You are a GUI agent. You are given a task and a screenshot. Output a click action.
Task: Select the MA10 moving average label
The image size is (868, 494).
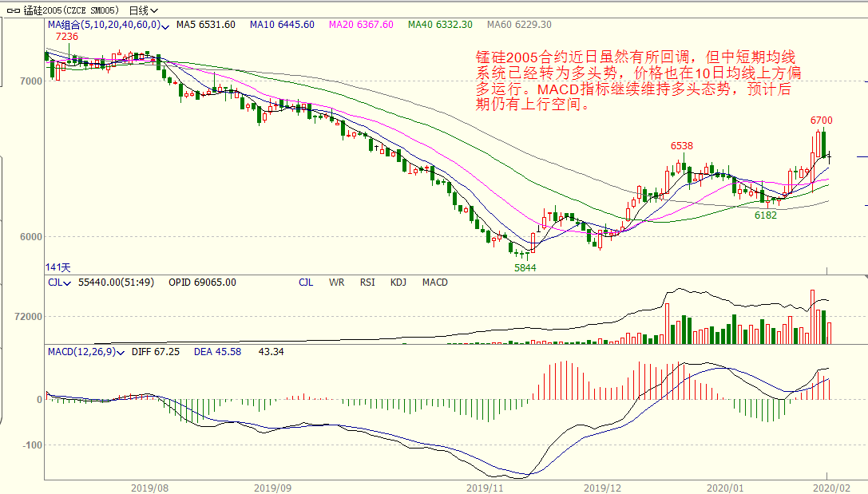point(282,25)
